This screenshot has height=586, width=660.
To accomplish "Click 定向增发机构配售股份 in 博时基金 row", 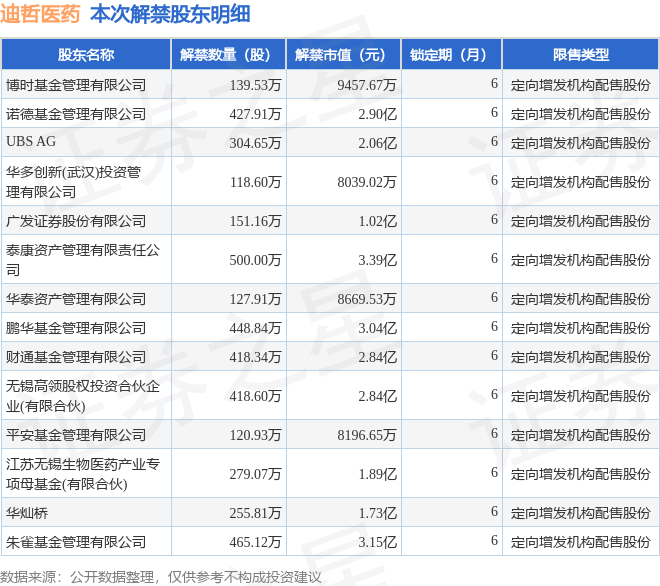I will tap(580, 85).
